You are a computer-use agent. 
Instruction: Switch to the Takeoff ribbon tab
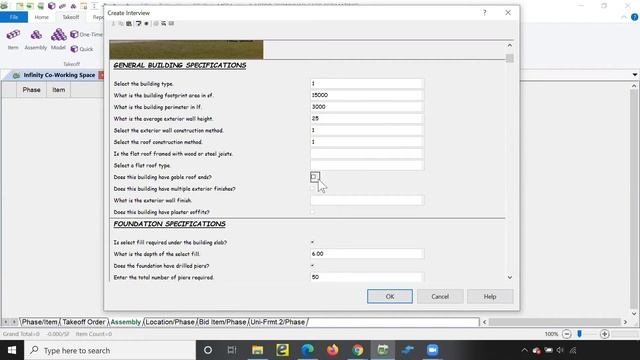[71, 17]
